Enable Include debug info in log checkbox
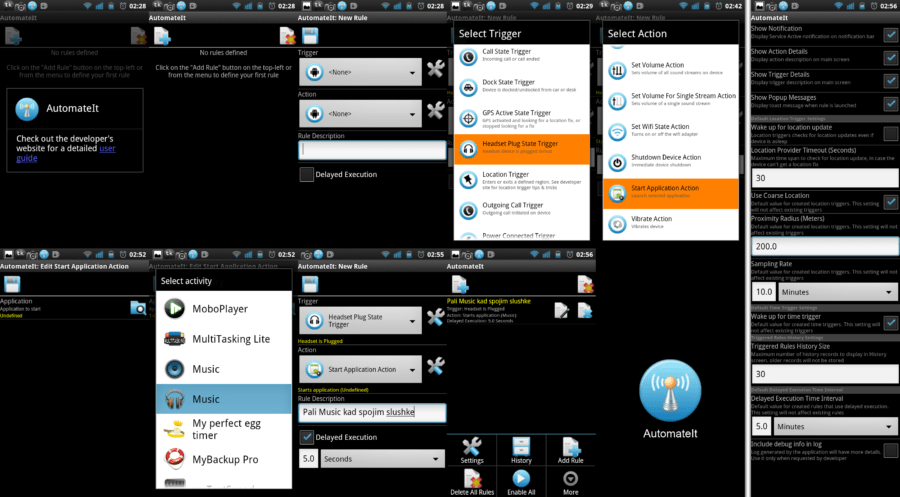 tap(891, 450)
